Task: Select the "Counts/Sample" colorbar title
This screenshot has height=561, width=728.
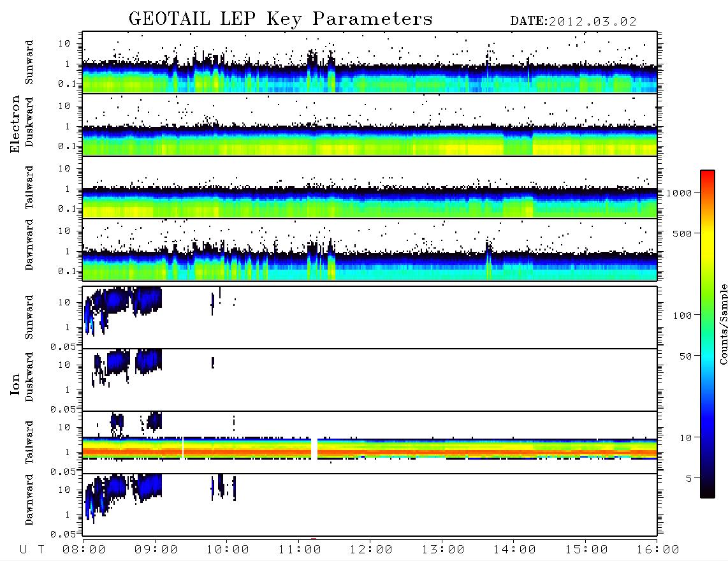Action: [x=724, y=324]
